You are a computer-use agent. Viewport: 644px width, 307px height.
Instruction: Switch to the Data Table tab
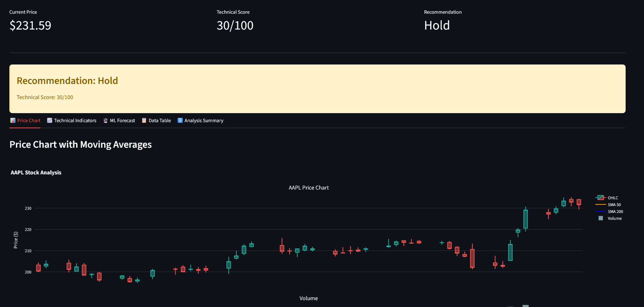pyautogui.click(x=159, y=121)
